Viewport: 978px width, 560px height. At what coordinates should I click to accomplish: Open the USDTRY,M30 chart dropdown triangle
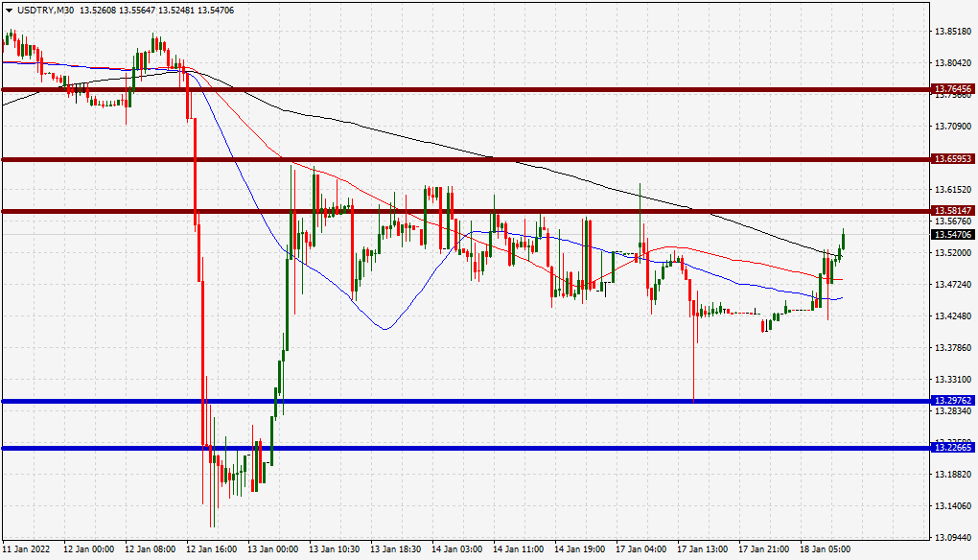coord(9,11)
